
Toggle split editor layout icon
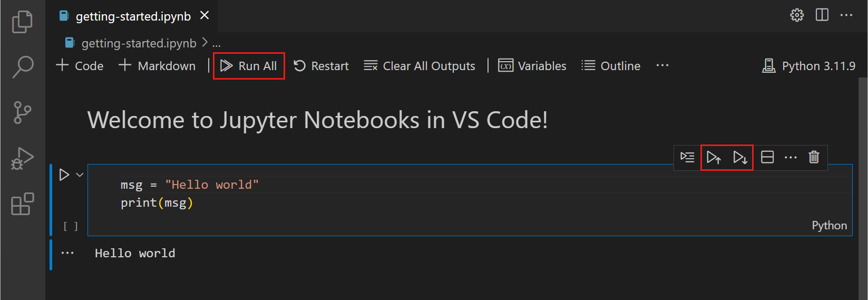tap(822, 15)
